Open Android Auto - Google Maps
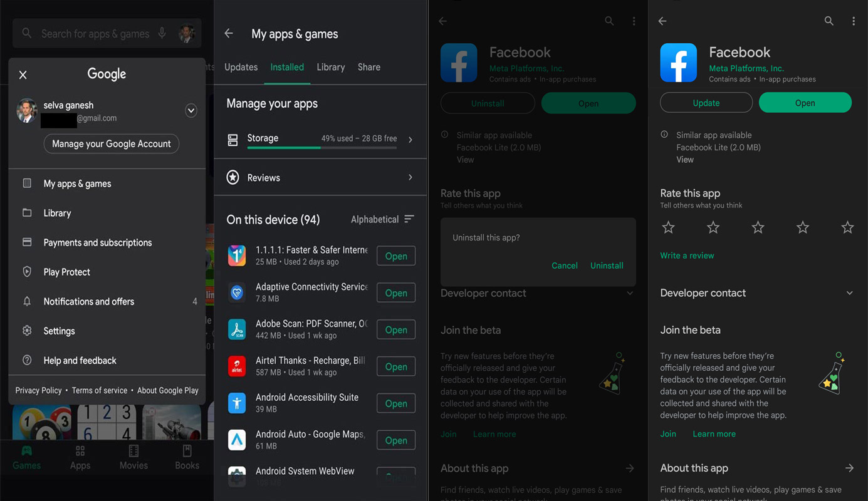 tap(396, 441)
